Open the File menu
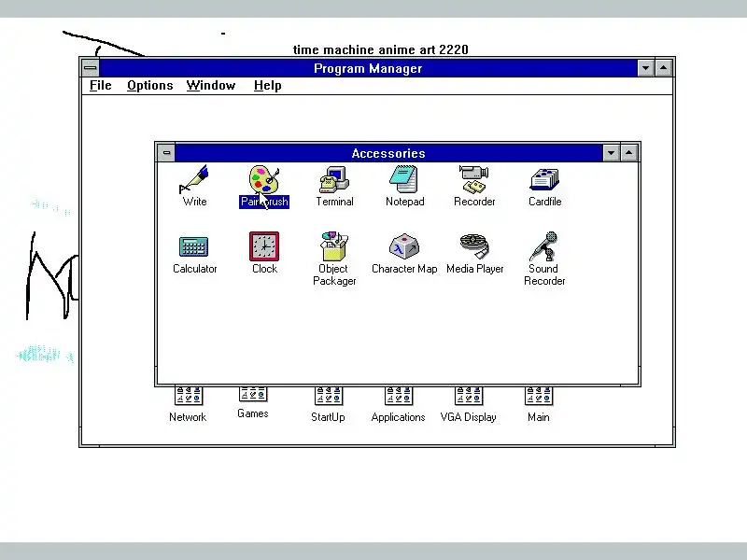 [101, 86]
